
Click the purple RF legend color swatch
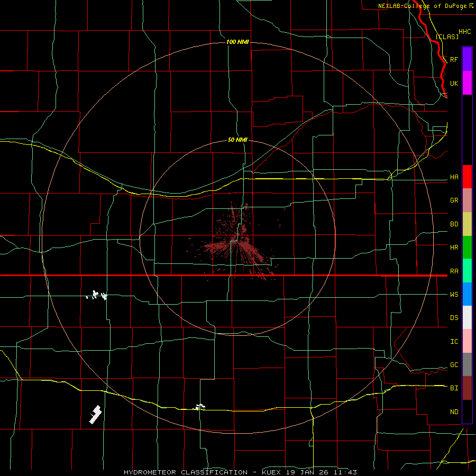[467, 59]
